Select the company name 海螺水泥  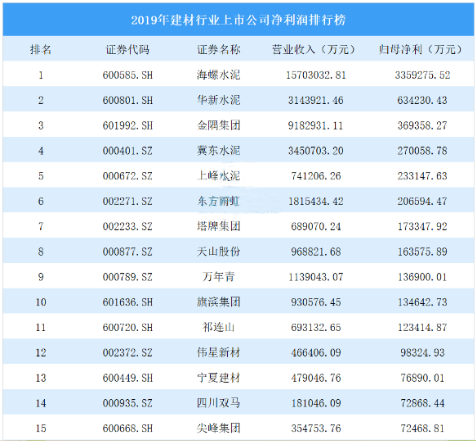click(x=218, y=75)
